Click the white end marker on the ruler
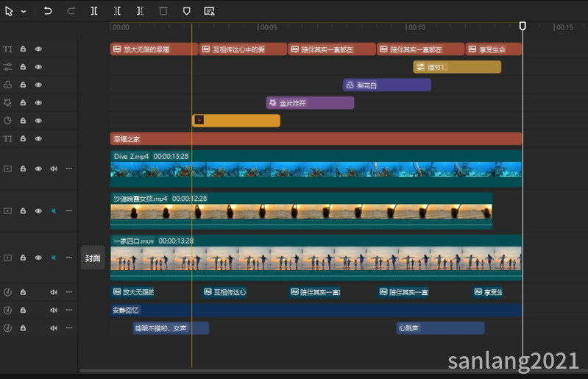This screenshot has height=379, width=588. point(523,26)
